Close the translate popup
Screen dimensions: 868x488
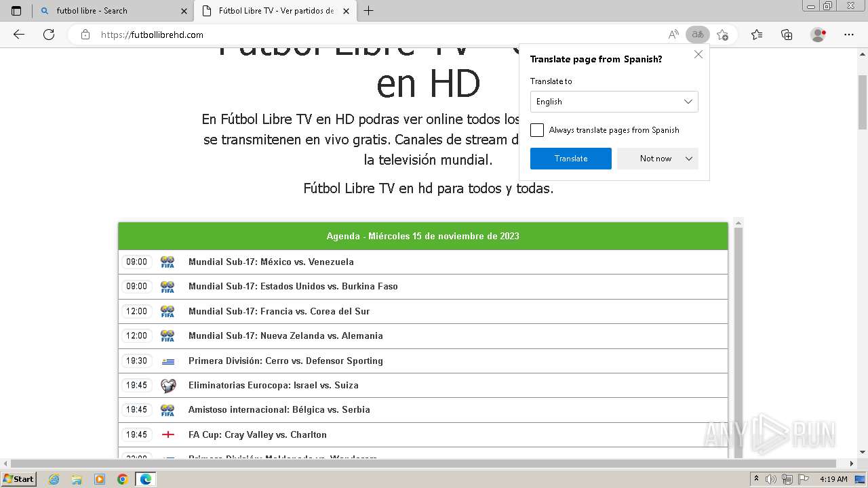pyautogui.click(x=698, y=54)
